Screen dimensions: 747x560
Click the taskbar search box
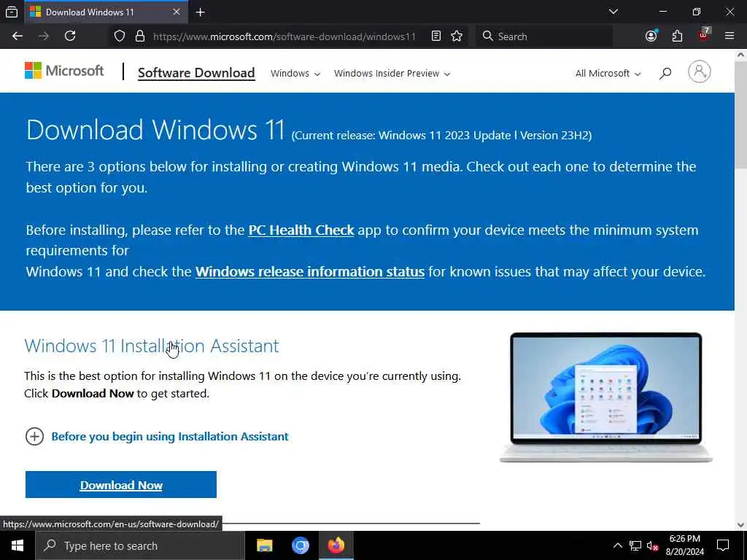pos(140,545)
